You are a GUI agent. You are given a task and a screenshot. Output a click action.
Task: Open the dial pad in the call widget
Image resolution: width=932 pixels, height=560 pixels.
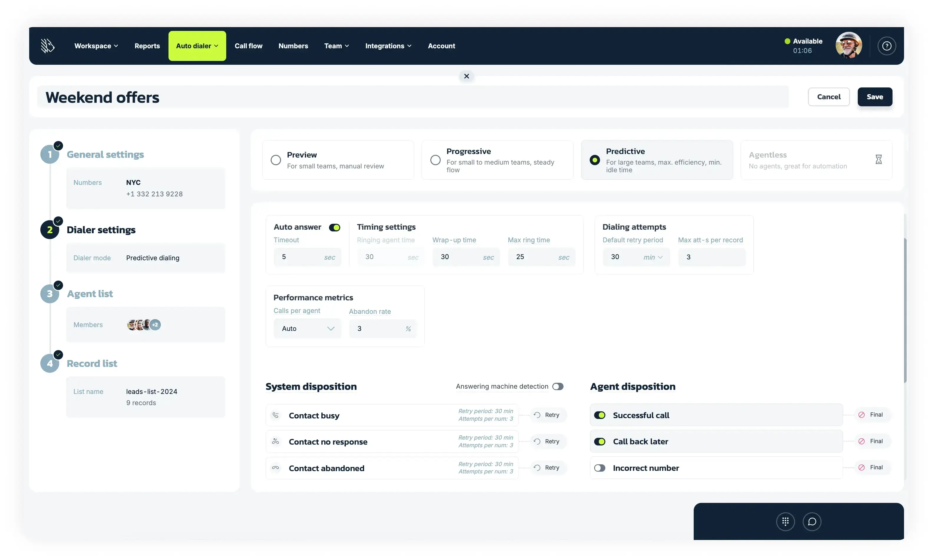785,521
